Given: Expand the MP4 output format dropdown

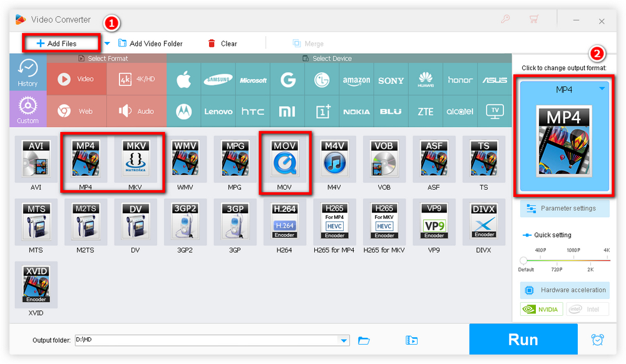Looking at the screenshot, I should pyautogui.click(x=602, y=89).
